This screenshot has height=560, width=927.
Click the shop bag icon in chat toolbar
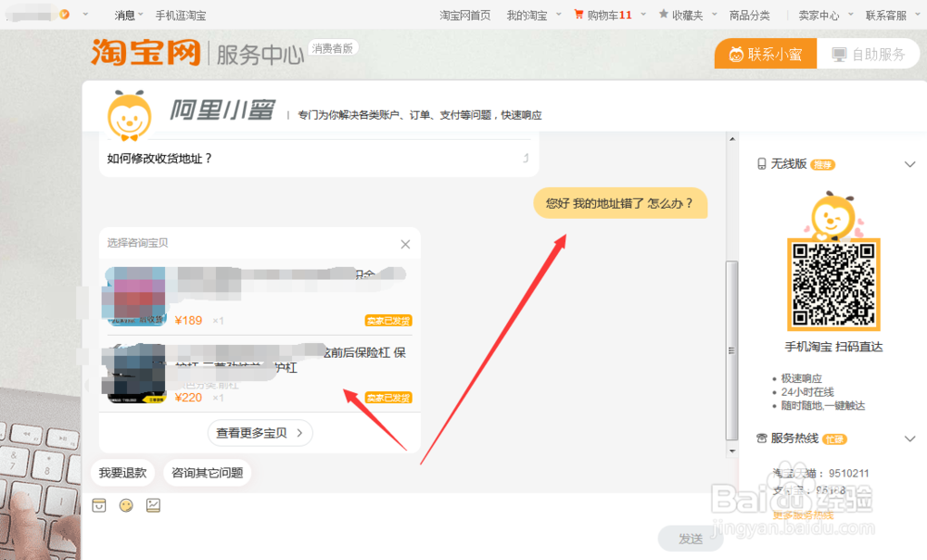point(99,505)
